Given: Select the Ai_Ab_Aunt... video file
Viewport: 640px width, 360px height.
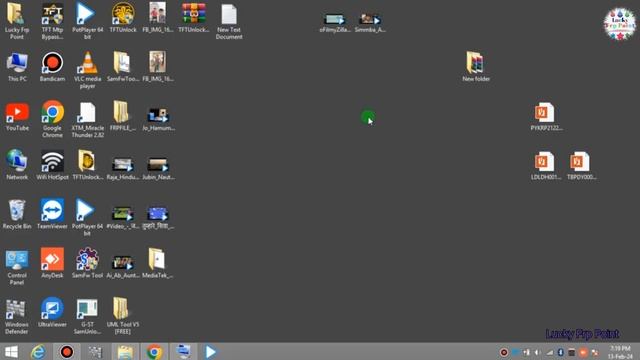Looking at the screenshot, I should (x=122, y=267).
